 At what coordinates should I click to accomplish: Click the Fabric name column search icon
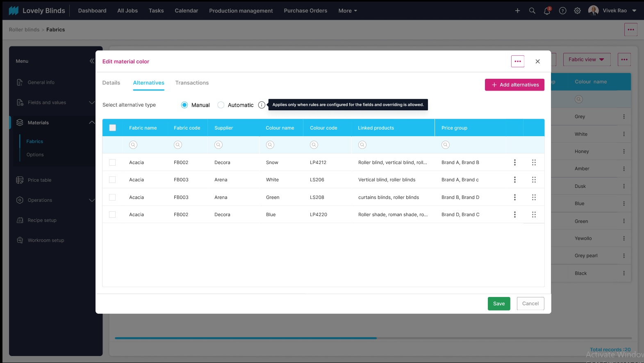point(133,145)
